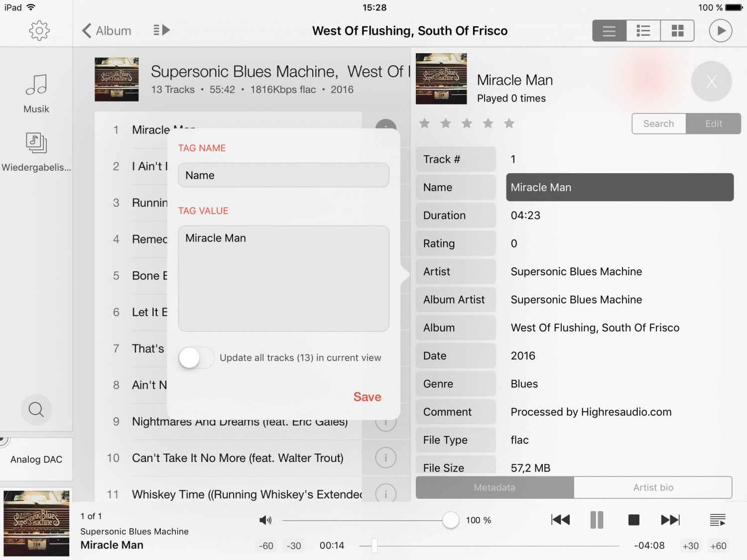
Task: Open the search magnifier in sidebar
Action: click(36, 410)
